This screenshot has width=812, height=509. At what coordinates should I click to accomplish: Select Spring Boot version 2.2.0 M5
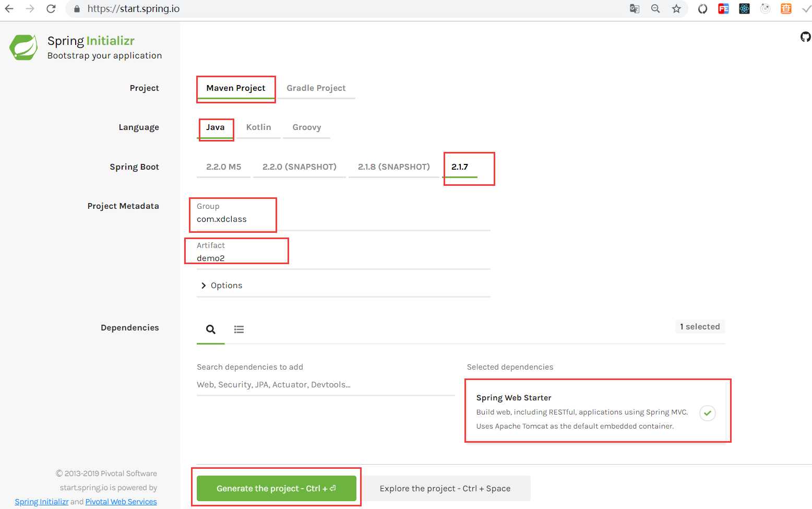tap(224, 167)
